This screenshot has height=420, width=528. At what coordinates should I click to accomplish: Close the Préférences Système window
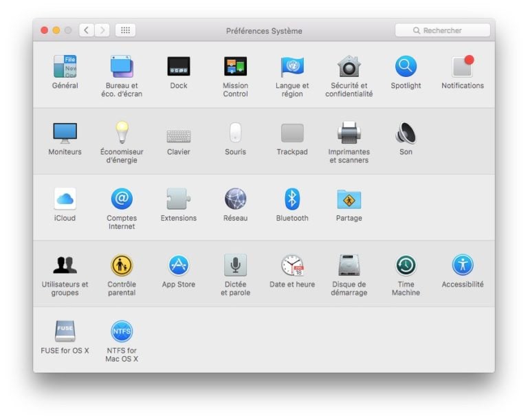(x=44, y=30)
